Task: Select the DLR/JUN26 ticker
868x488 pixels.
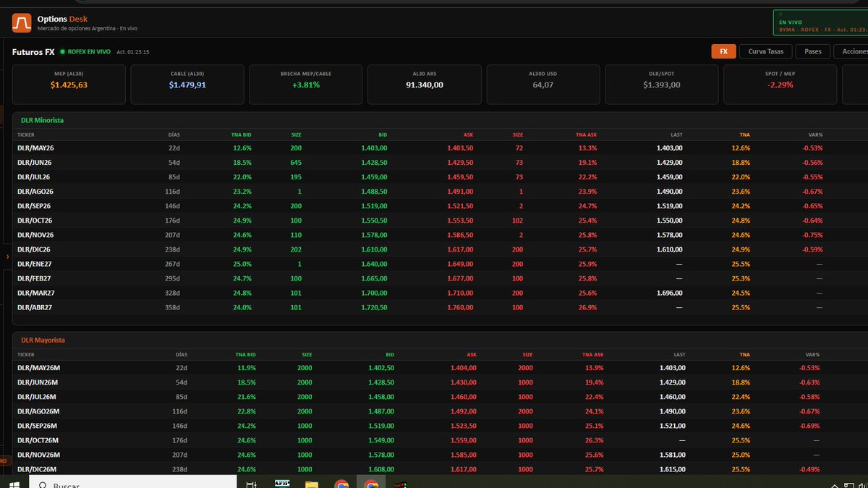Action: point(35,163)
